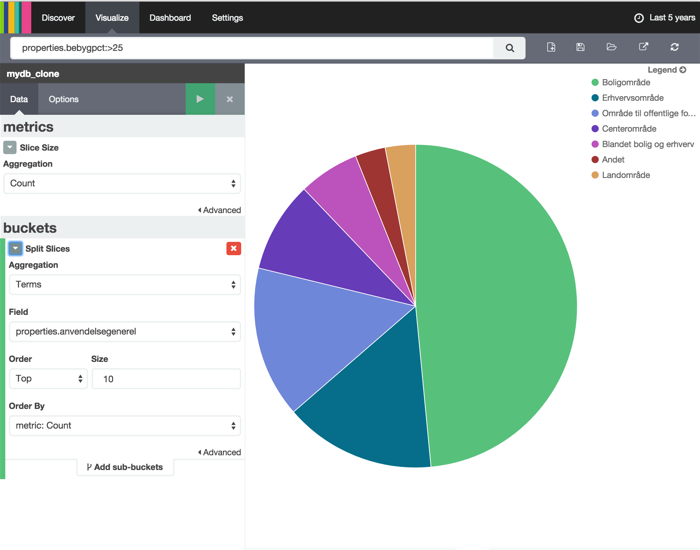This screenshot has width=700, height=550.
Task: Refresh the visualization icon
Action: coord(675,47)
